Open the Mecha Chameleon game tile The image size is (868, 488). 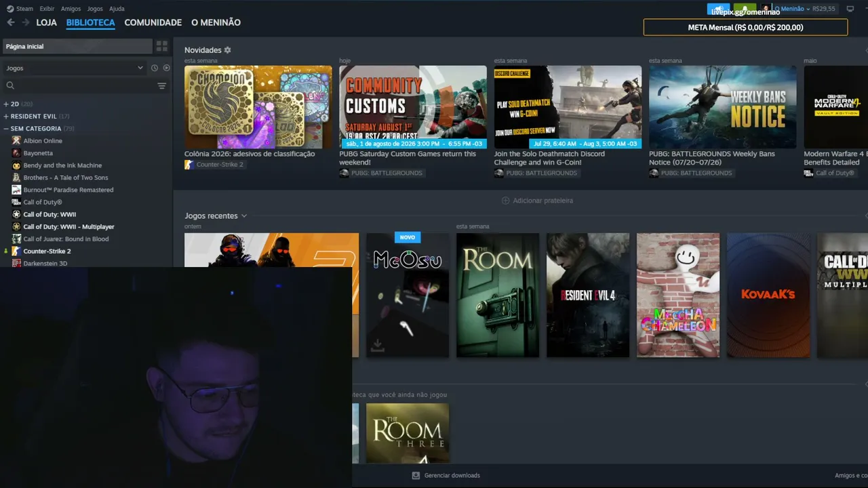point(678,295)
